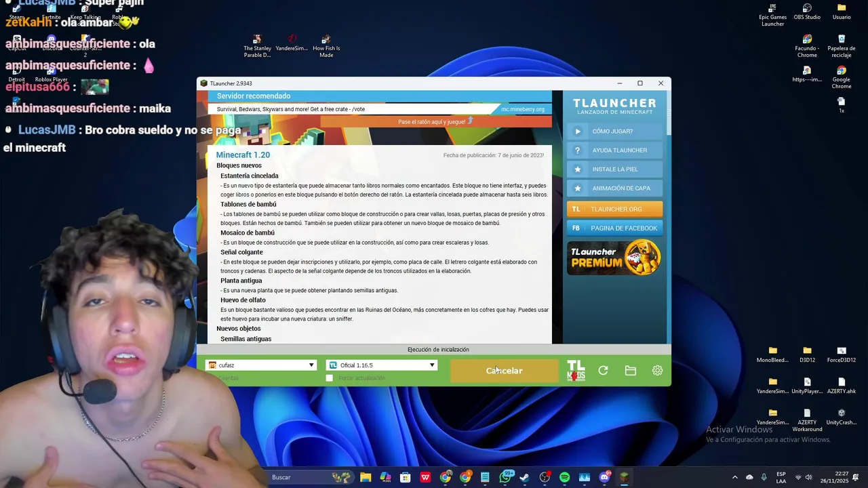Screen dimensions: 868x488
Task: Click the refresh versions icon in TLauncher
Action: pos(603,371)
